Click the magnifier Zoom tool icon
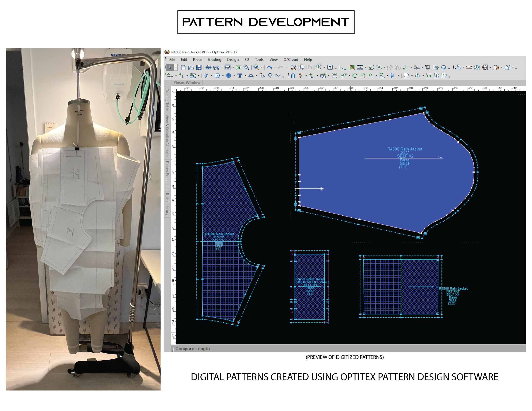This screenshot has width=532, height=411. coord(256,67)
